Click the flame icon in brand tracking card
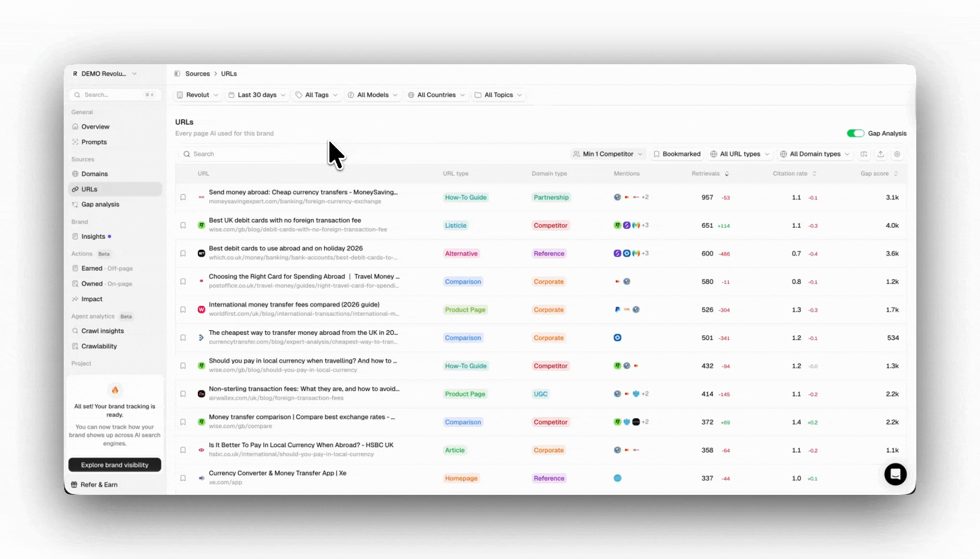Viewport: 980px width, 559px height. (115, 390)
